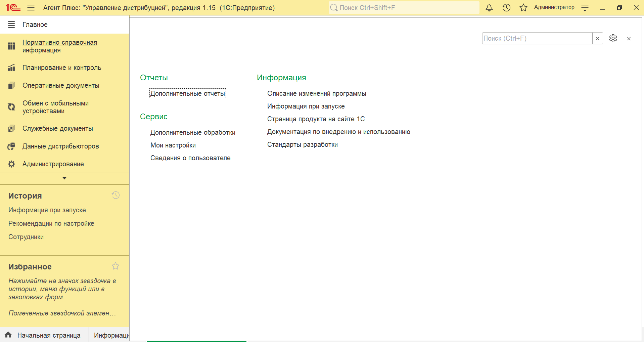This screenshot has height=342, width=644.
Task: Open the history clock icon in title bar
Action: point(506,8)
